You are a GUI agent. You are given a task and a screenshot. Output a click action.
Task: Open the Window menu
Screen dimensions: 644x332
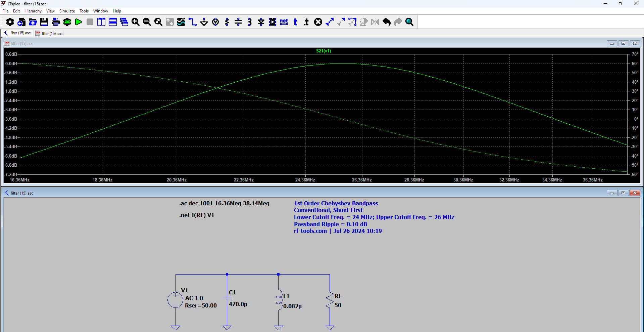click(x=101, y=11)
